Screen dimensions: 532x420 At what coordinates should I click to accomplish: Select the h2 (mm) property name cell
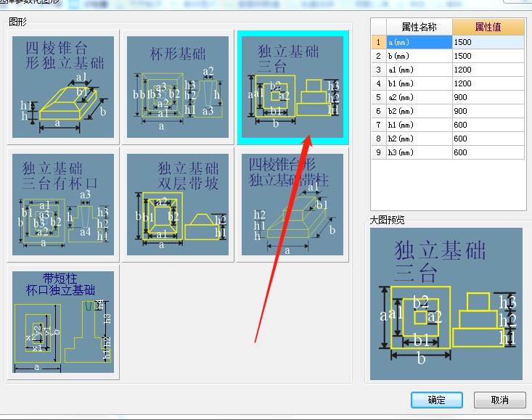coord(420,139)
